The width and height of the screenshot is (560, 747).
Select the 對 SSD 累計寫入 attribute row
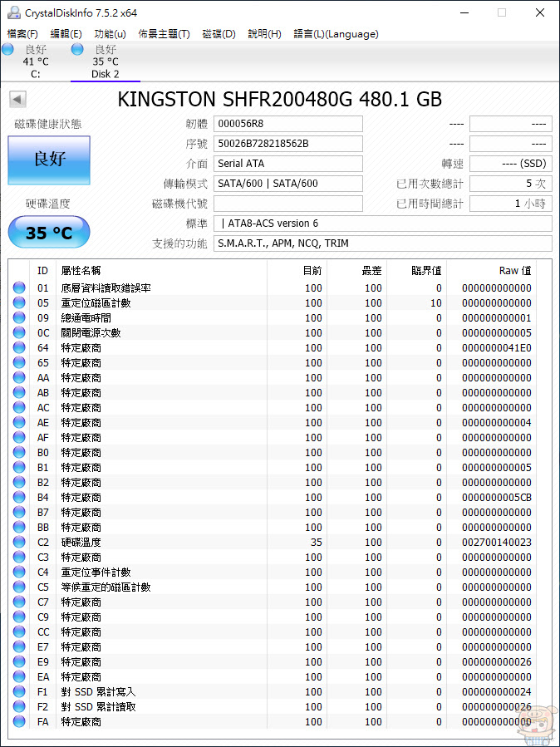tap(273, 691)
